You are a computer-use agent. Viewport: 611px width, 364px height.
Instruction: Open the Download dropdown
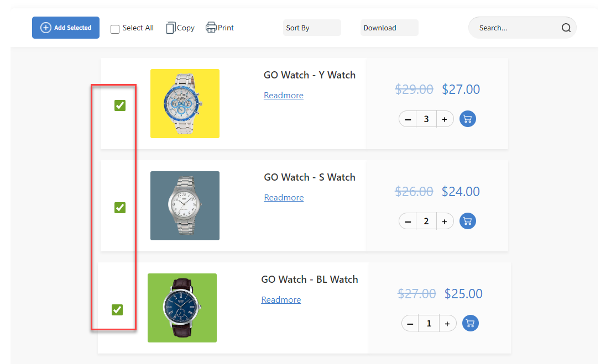tap(389, 27)
